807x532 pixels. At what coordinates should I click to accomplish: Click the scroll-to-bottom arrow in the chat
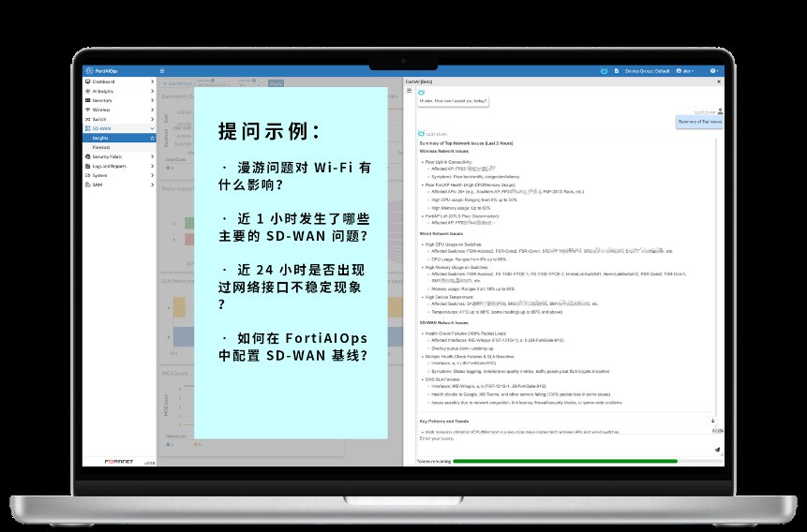tap(713, 421)
